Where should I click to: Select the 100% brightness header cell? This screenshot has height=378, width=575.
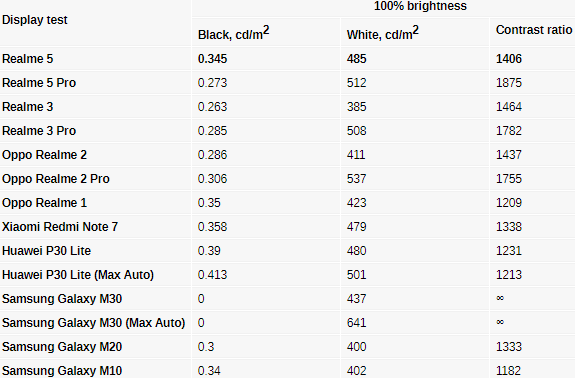420,6
